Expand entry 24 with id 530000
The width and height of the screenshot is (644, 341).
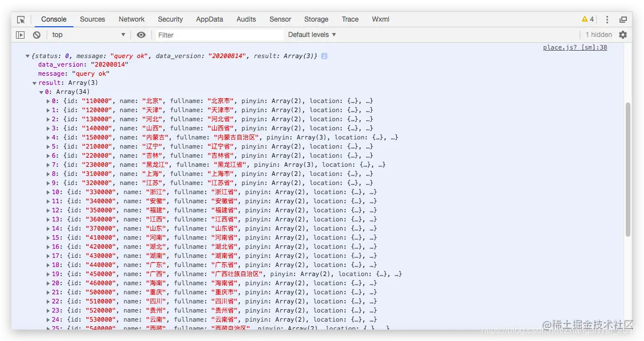[x=48, y=319]
